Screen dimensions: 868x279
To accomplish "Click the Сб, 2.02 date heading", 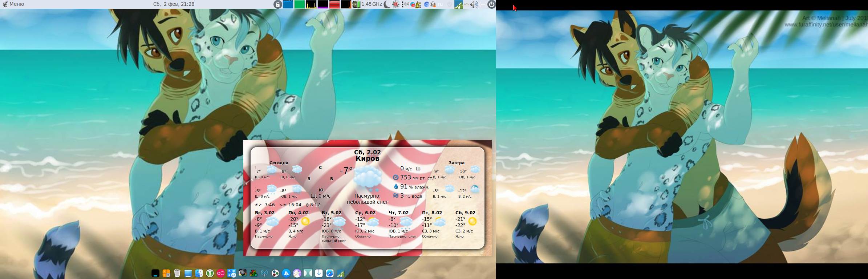I will tap(368, 152).
